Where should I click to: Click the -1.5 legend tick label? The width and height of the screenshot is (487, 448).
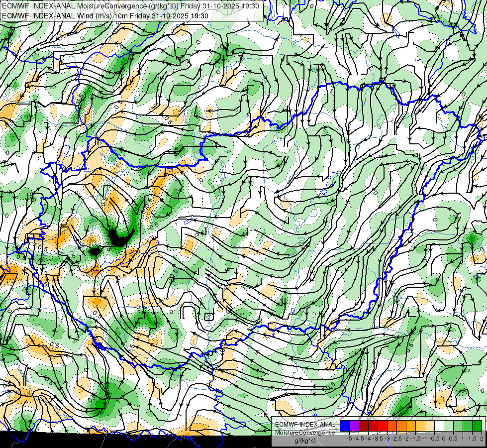415,439
